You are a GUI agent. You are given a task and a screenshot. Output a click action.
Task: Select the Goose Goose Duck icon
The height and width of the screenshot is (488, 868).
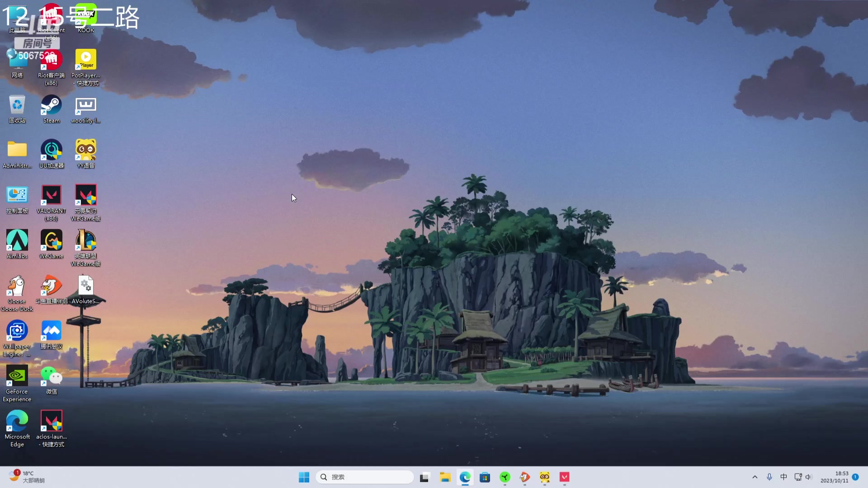point(17,293)
